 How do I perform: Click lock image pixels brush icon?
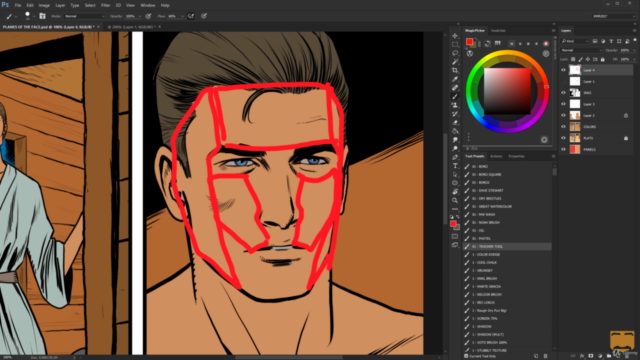(580, 60)
